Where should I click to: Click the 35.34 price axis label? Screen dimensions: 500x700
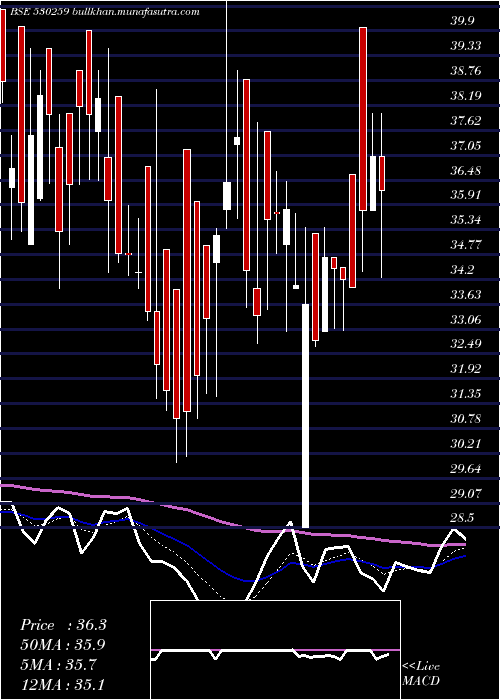point(467,220)
